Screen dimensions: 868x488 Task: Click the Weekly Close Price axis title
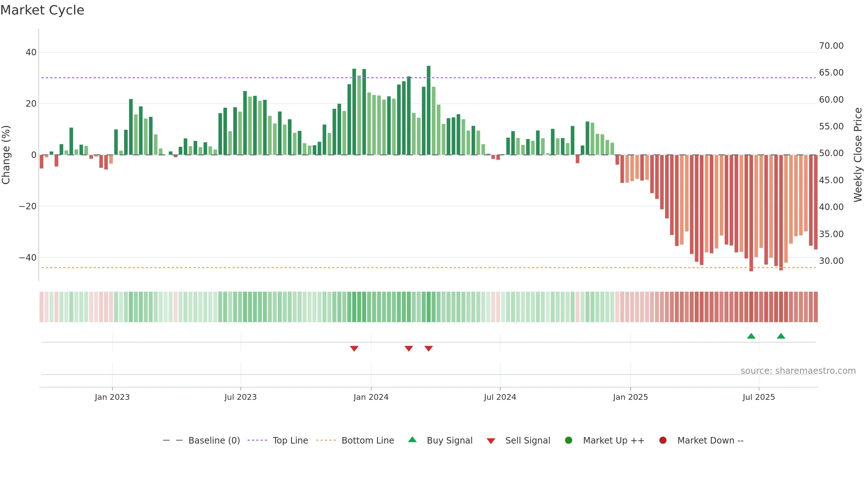(858, 155)
